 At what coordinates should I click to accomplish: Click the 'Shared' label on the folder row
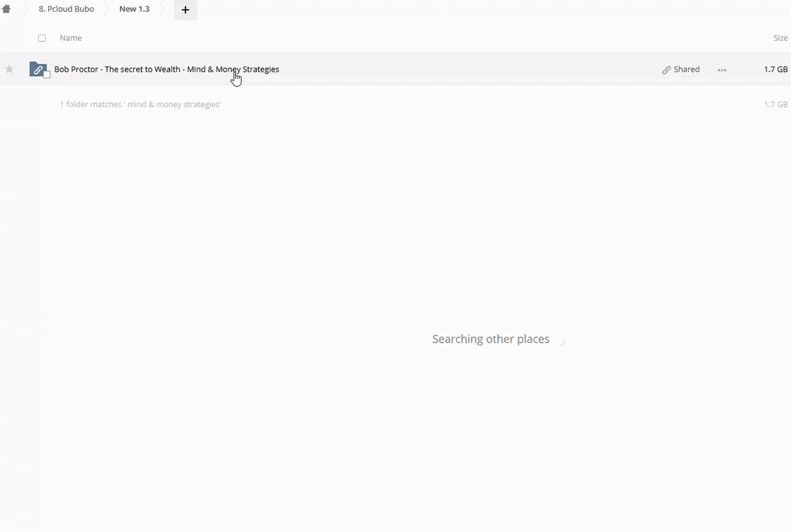click(x=686, y=69)
